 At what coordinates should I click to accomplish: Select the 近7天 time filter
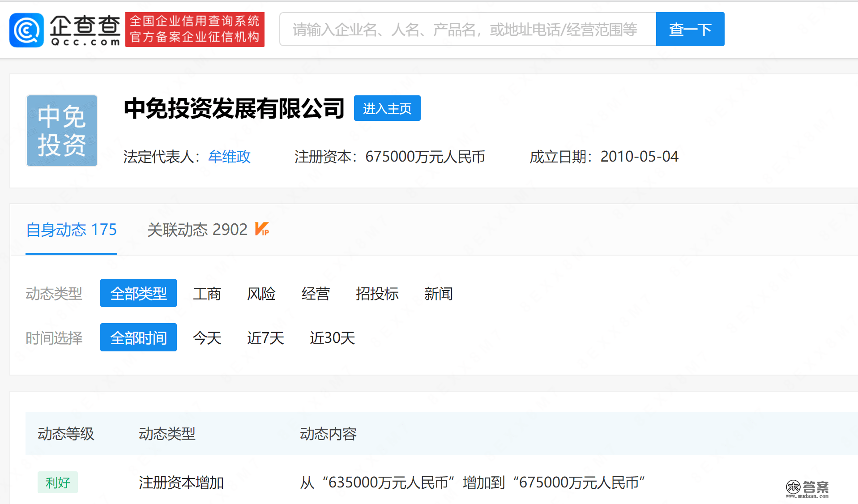tap(265, 338)
